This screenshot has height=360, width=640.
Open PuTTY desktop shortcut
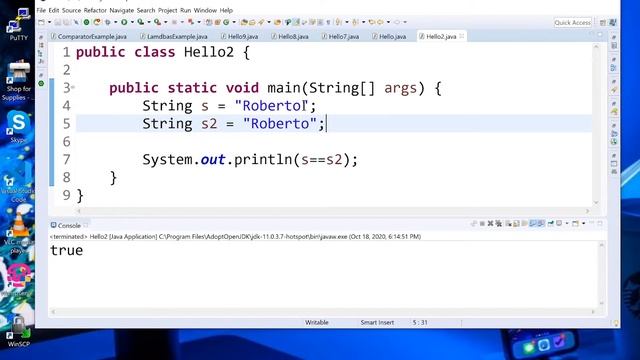coord(18,24)
